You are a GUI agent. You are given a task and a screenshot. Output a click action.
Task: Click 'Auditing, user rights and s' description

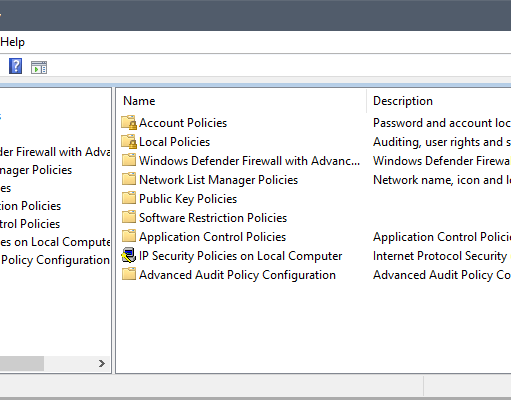442,142
